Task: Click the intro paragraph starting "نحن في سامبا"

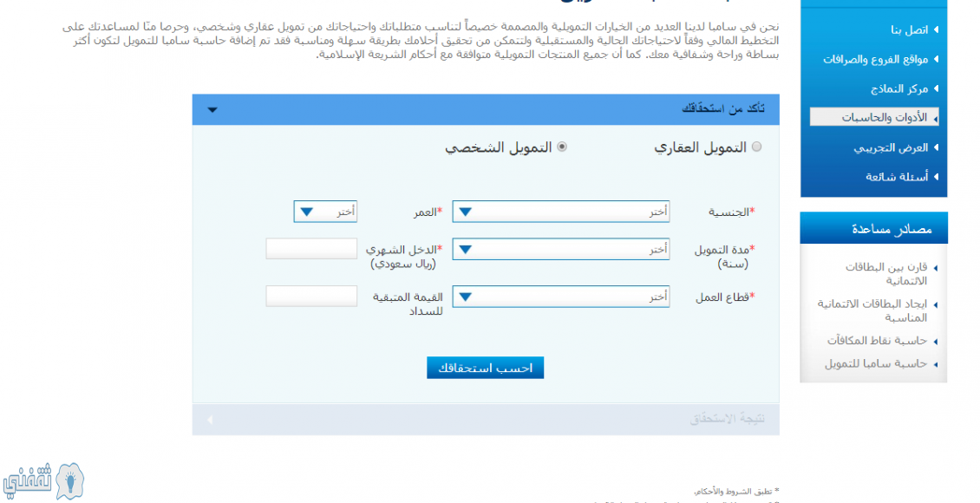Action: coord(421,41)
